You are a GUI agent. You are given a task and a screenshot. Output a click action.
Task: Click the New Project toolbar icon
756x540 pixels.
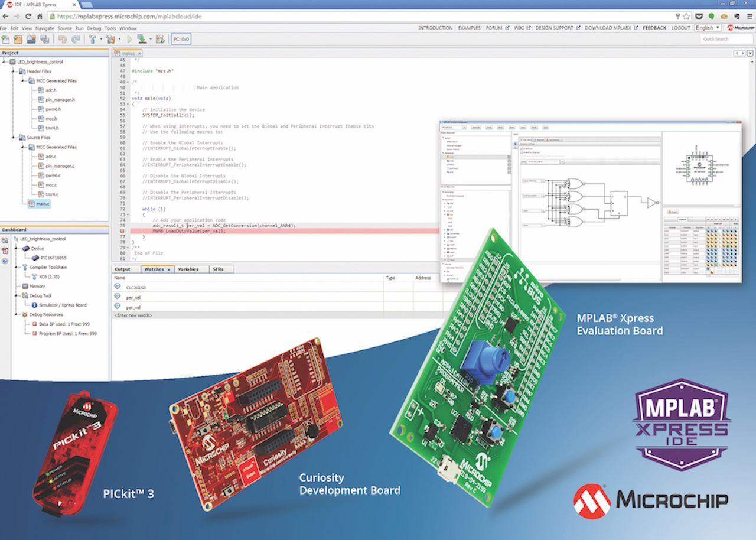click(x=18, y=40)
